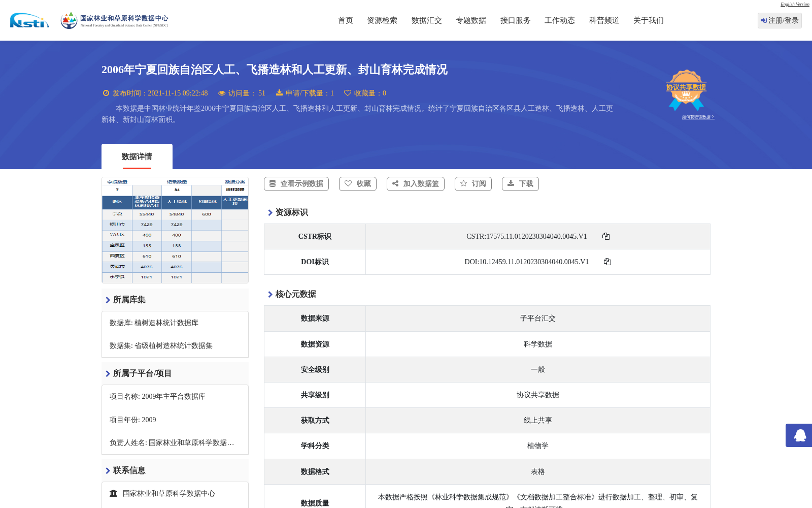Open 专题数据 menu
This screenshot has width=812, height=508.
click(x=471, y=20)
